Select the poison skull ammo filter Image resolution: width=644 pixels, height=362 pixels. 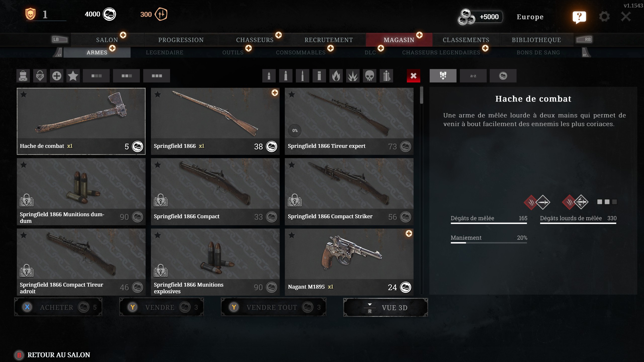[x=370, y=76]
